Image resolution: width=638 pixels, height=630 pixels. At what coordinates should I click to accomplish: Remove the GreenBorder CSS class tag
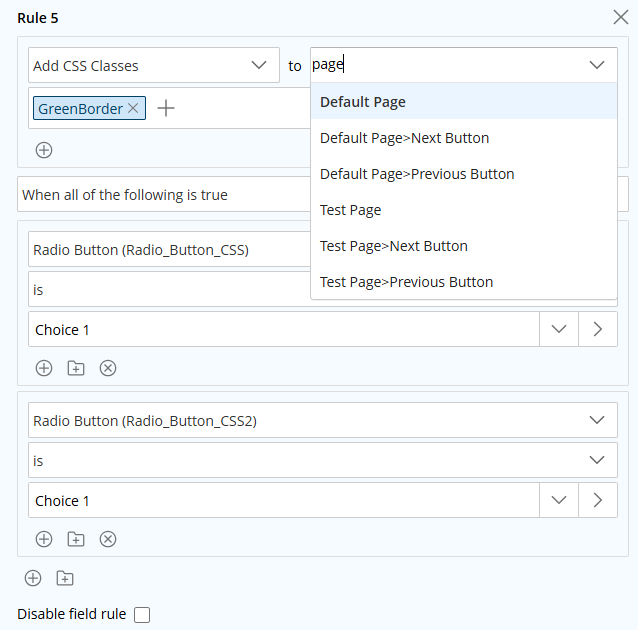(133, 108)
